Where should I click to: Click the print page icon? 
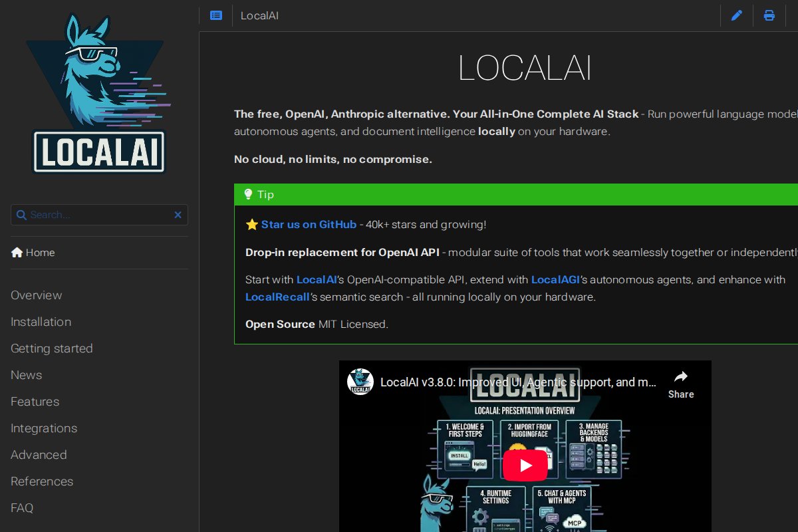point(769,15)
